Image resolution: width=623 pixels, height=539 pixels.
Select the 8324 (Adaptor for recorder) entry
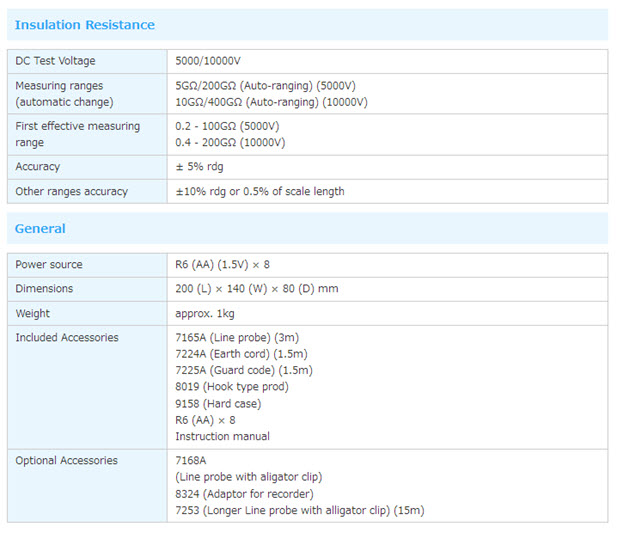244,494
